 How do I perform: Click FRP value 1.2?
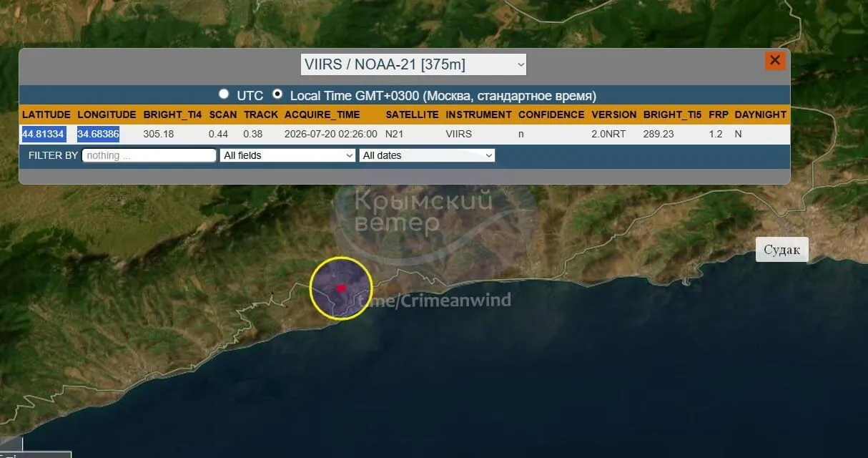(x=716, y=134)
